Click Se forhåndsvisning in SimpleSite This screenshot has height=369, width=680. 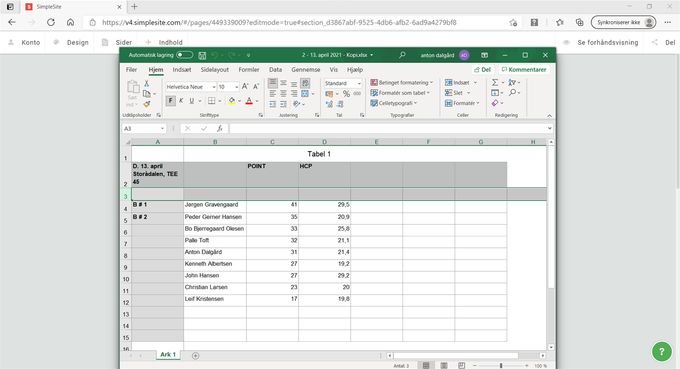608,42
